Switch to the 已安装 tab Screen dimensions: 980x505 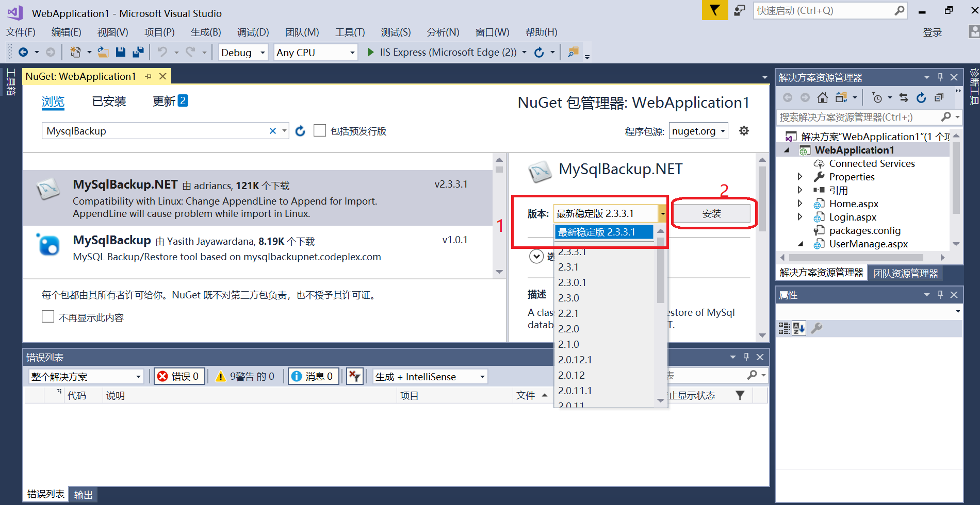[x=109, y=102]
